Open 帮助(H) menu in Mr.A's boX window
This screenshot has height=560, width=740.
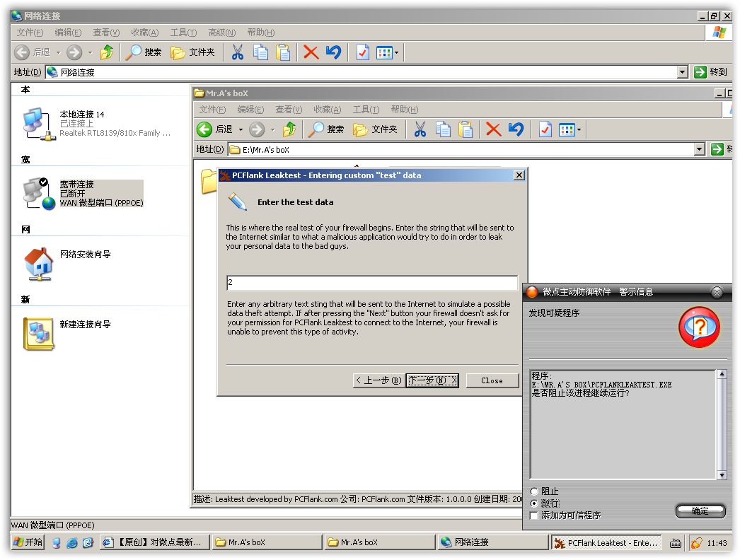coord(405,110)
